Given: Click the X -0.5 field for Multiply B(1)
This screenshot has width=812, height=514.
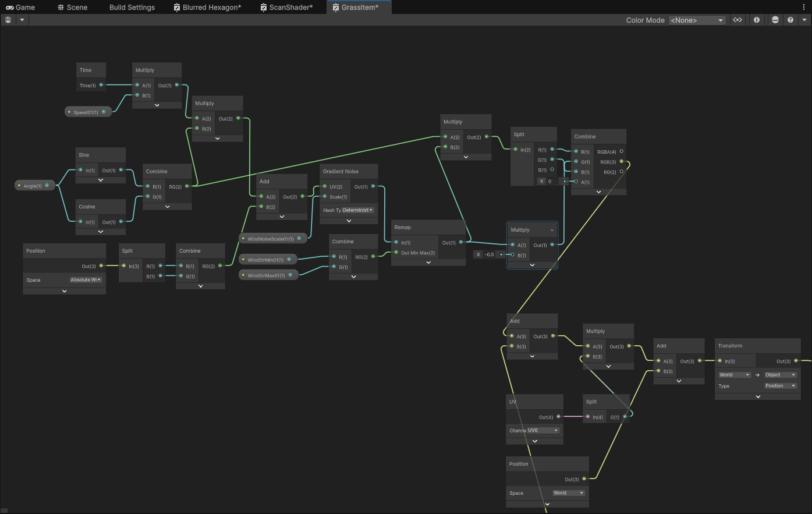Looking at the screenshot, I should (x=490, y=254).
